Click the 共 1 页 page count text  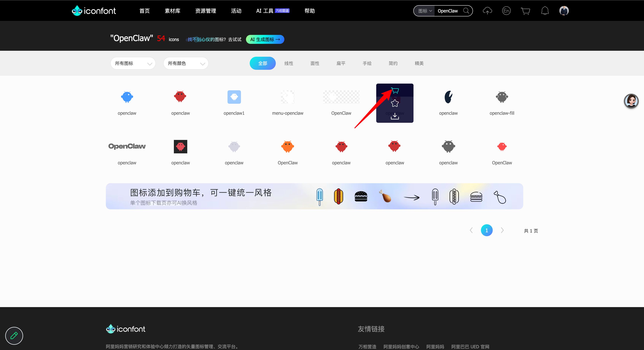(x=531, y=231)
